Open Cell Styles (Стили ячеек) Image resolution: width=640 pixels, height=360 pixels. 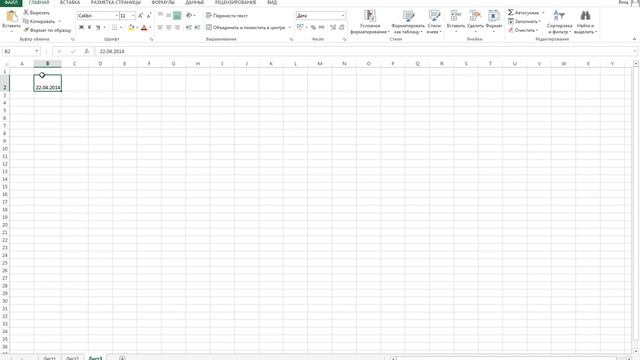(x=434, y=22)
